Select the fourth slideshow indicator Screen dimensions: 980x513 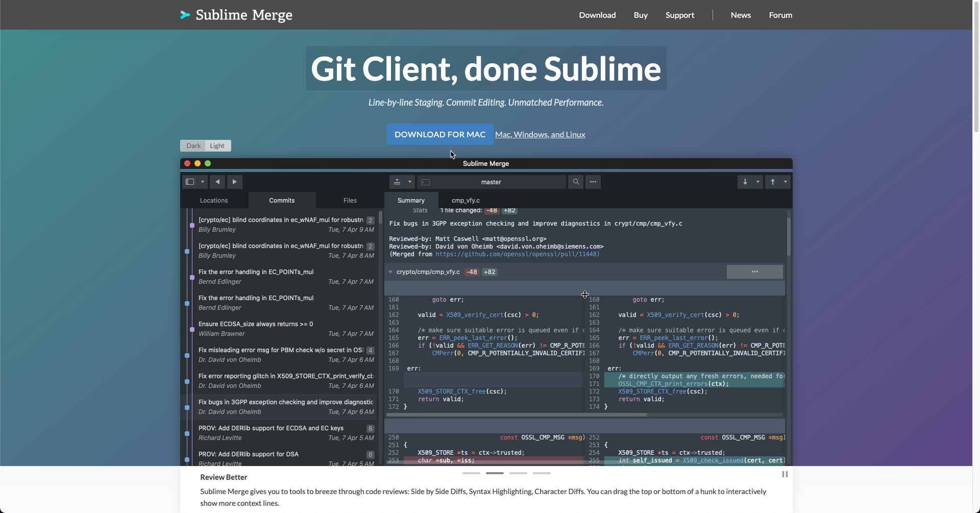point(542,473)
